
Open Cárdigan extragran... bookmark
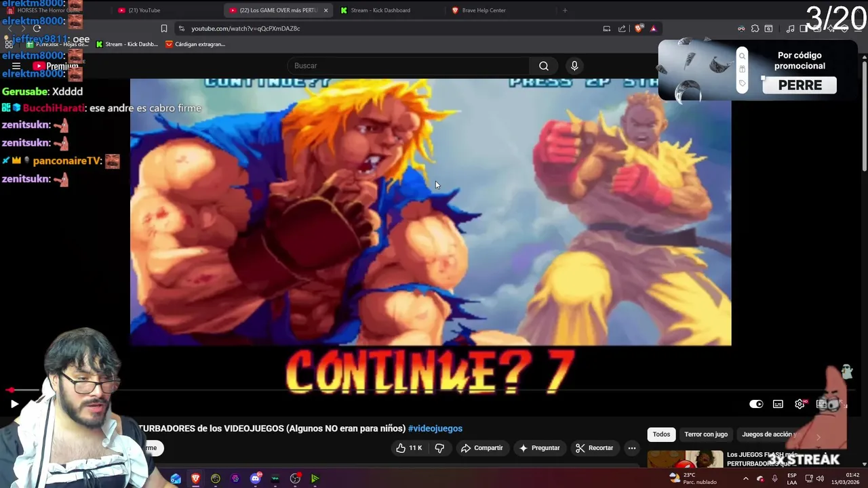point(195,44)
